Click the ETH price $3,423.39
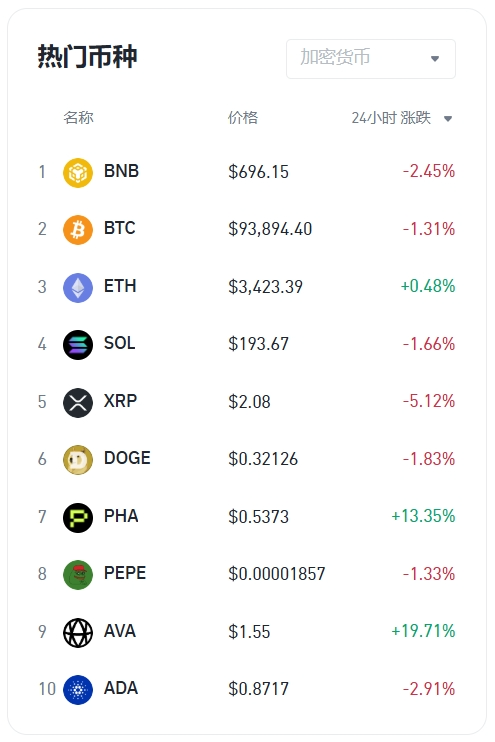The image size is (495, 742). (265, 287)
